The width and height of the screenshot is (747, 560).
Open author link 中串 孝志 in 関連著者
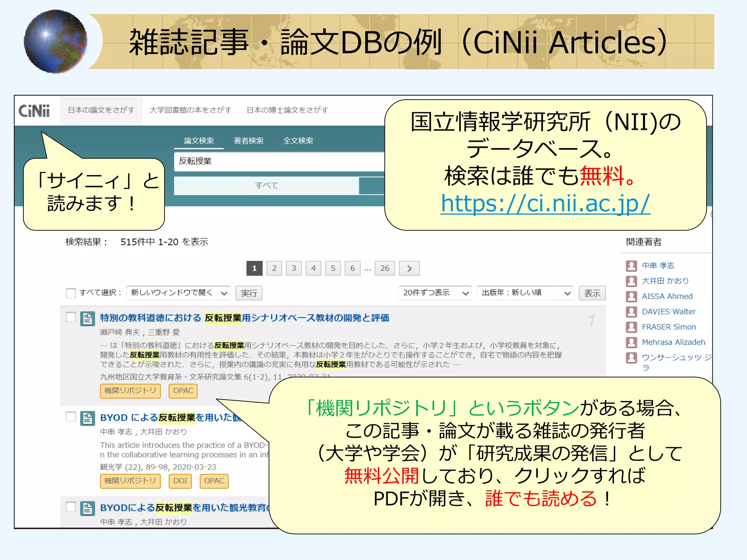(x=658, y=266)
